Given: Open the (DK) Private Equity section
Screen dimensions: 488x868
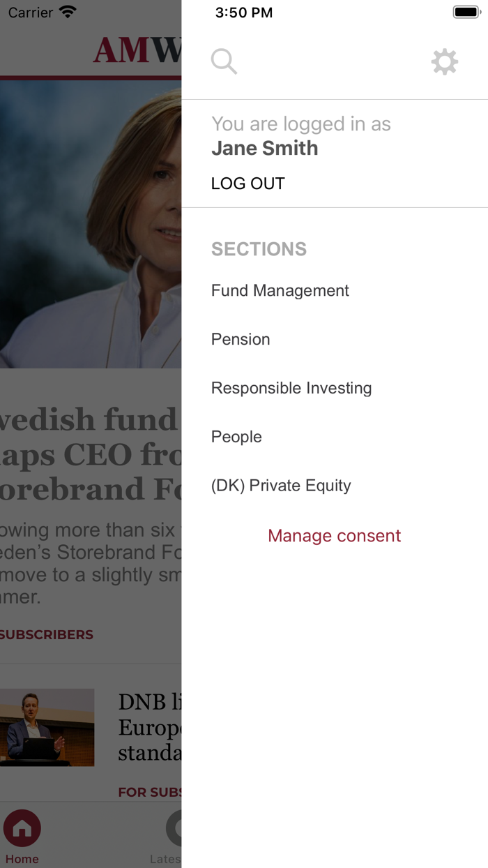Looking at the screenshot, I should pyautogui.click(x=281, y=486).
